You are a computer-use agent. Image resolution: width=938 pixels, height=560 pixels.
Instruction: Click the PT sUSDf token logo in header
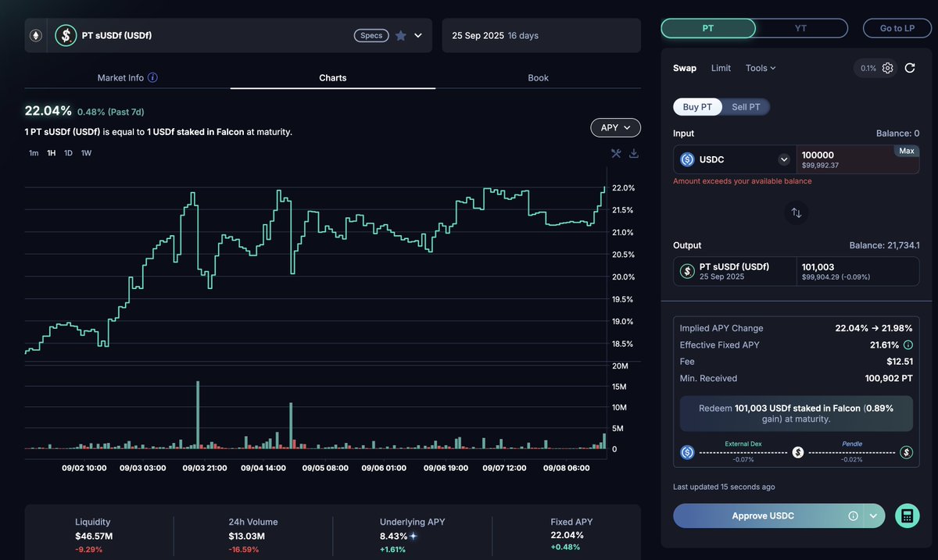66,35
